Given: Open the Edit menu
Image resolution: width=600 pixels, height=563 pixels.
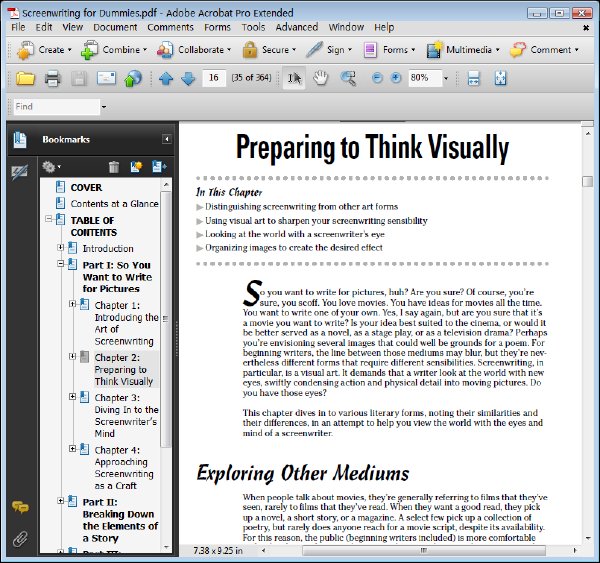Looking at the screenshot, I should click(44, 27).
